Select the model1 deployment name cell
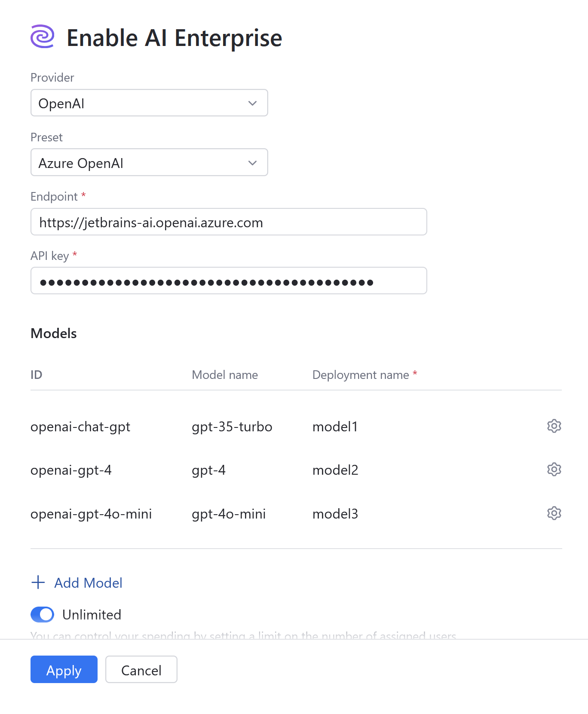588x714 pixels. pyautogui.click(x=335, y=426)
